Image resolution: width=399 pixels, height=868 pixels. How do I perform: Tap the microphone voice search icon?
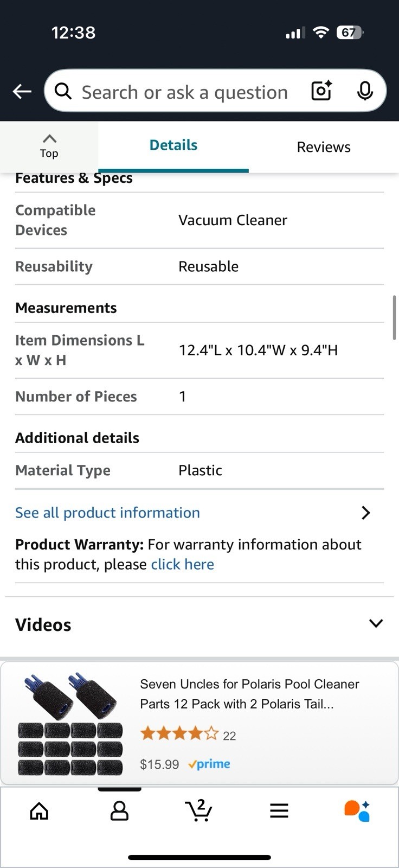[x=365, y=91]
